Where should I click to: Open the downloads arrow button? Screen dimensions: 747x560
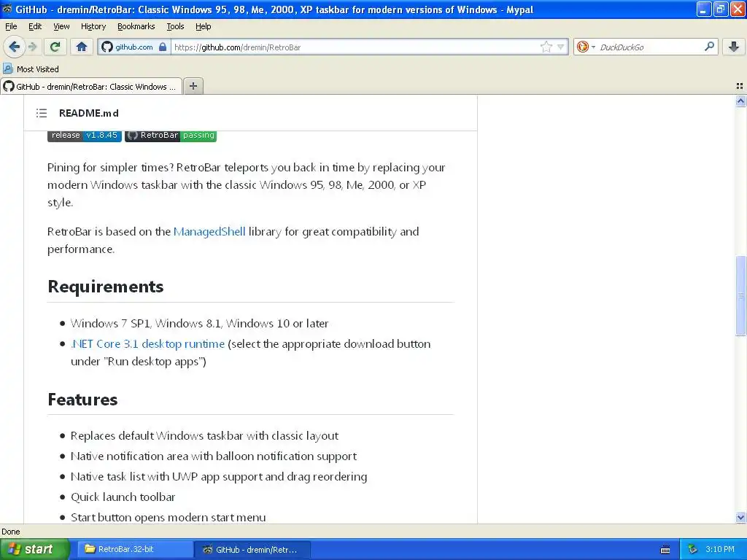(734, 47)
